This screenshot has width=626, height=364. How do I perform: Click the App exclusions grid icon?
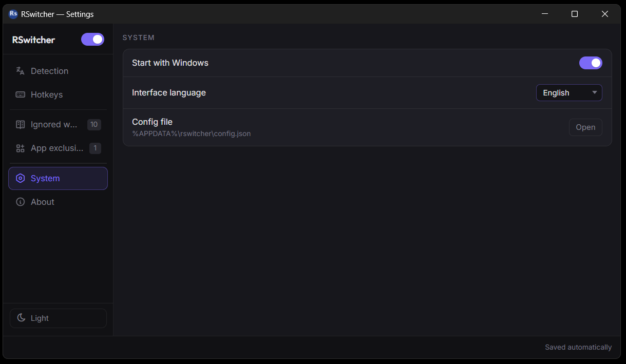[21, 148]
